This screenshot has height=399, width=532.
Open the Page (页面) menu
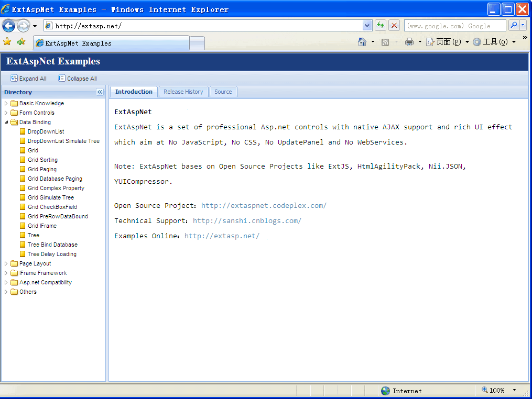click(448, 42)
